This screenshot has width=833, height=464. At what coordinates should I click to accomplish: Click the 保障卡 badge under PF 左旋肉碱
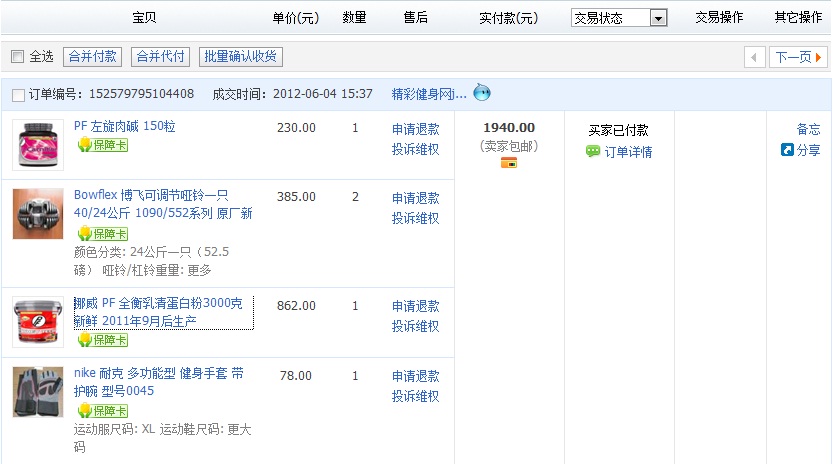pos(103,145)
